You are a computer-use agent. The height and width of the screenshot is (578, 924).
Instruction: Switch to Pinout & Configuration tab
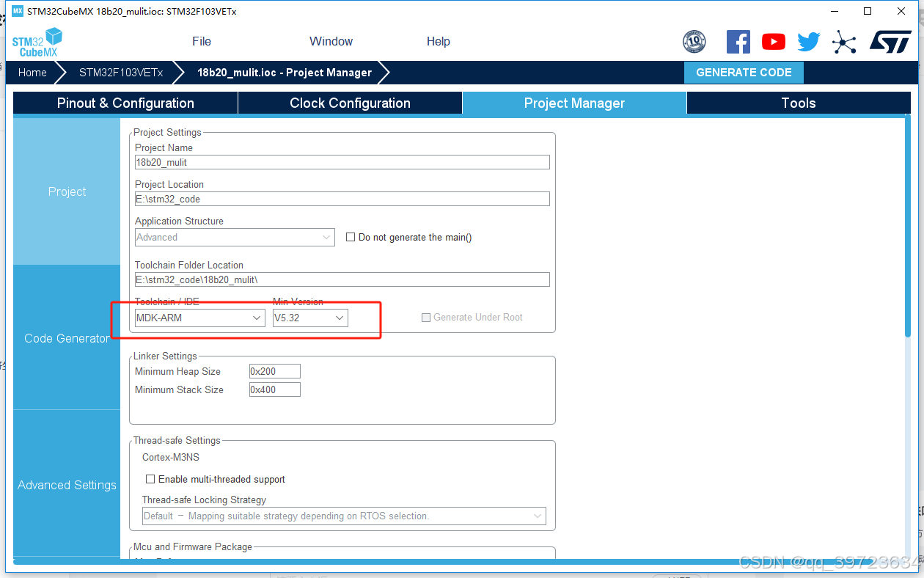pos(125,103)
